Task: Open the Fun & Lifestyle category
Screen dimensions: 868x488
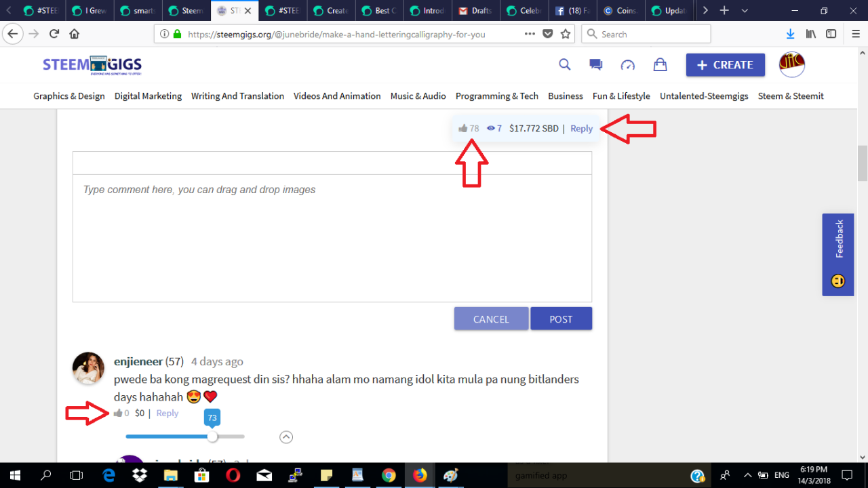Action: coord(621,96)
